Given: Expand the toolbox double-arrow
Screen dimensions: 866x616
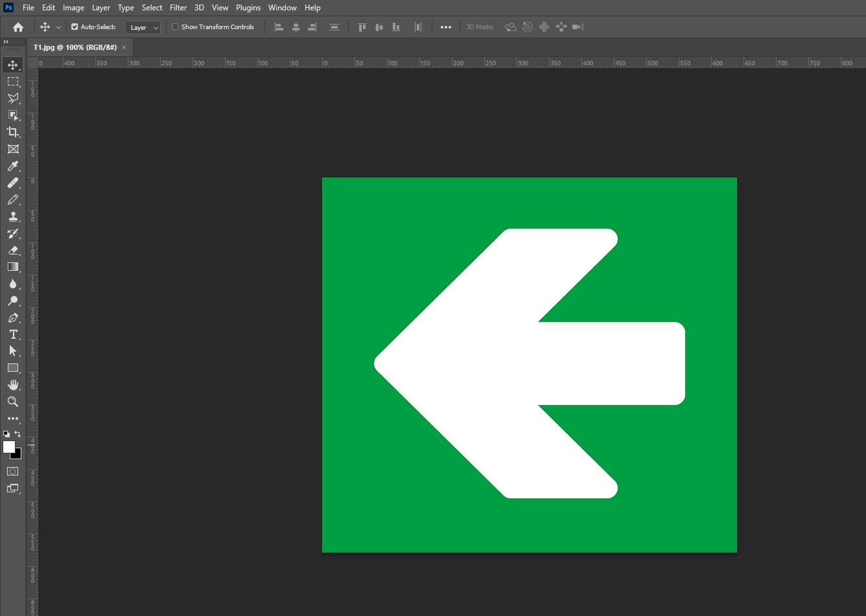Looking at the screenshot, I should (x=6, y=42).
